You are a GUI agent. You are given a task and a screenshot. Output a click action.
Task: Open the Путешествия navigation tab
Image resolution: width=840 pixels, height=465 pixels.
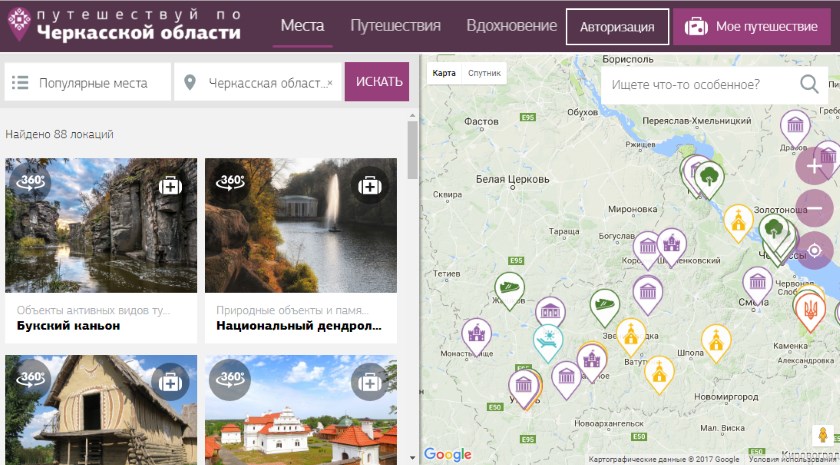pyautogui.click(x=395, y=26)
